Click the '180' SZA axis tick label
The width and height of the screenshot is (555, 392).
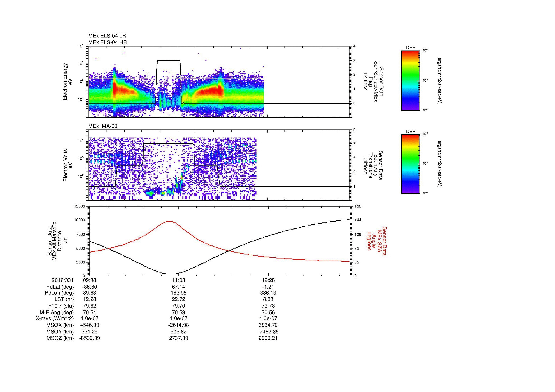click(x=358, y=206)
